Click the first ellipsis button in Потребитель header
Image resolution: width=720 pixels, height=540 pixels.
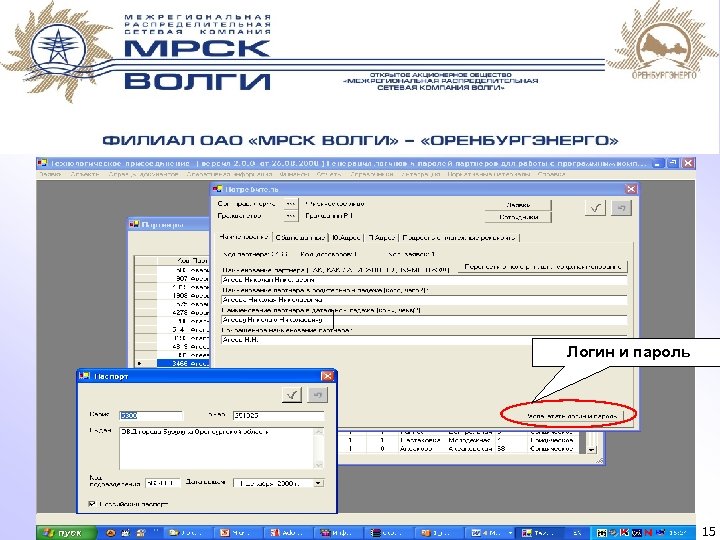(290, 203)
